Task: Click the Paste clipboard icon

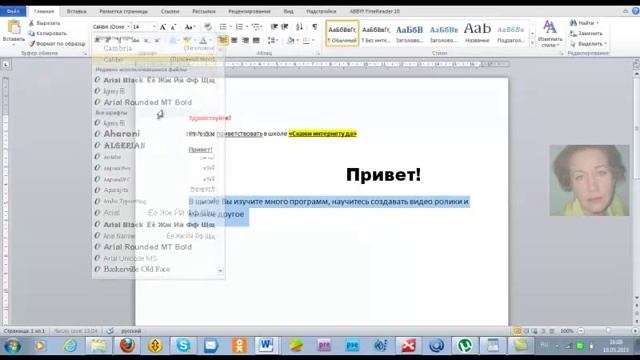Action: (14, 28)
